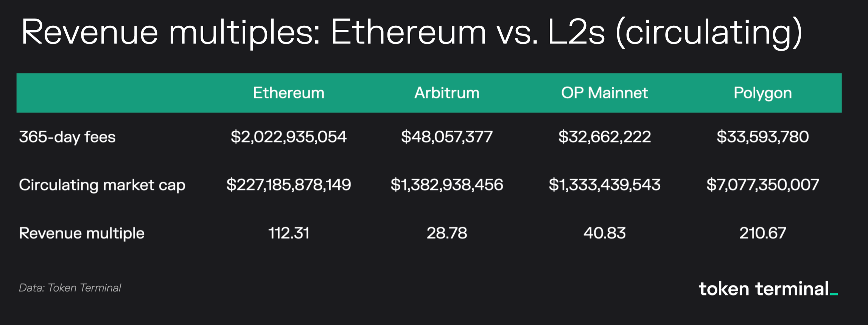Image resolution: width=868 pixels, height=325 pixels.
Task: Click Ethereum's market cap $227,185,878,149
Action: click(x=289, y=185)
